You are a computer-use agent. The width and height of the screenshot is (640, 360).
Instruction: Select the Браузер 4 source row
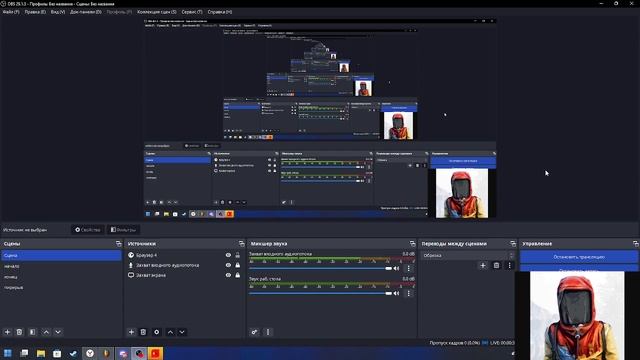(x=184, y=255)
